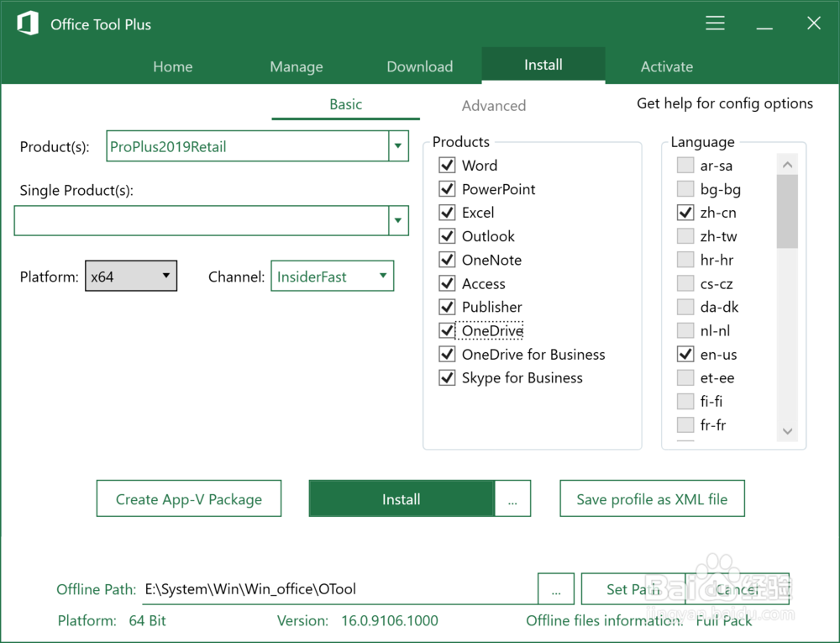Screen dimensions: 840x643
Task: Uncheck the PowerPoint checkbox
Action: click(x=447, y=188)
